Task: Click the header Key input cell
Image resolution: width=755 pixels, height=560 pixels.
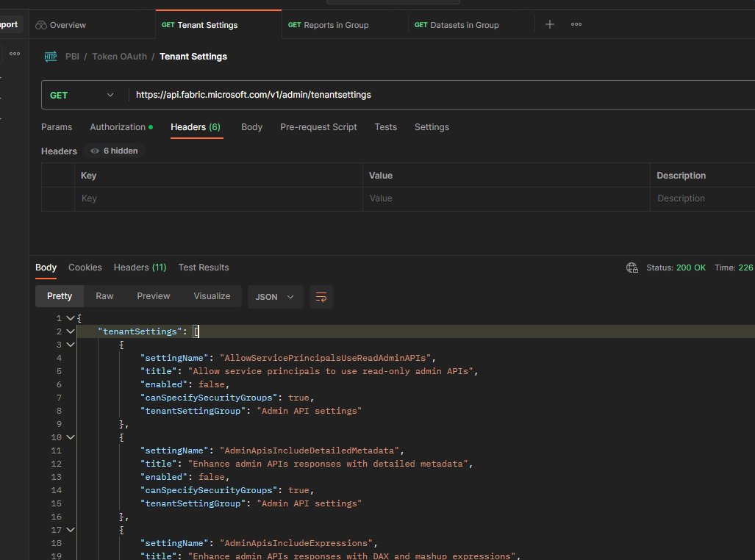Action: point(218,198)
